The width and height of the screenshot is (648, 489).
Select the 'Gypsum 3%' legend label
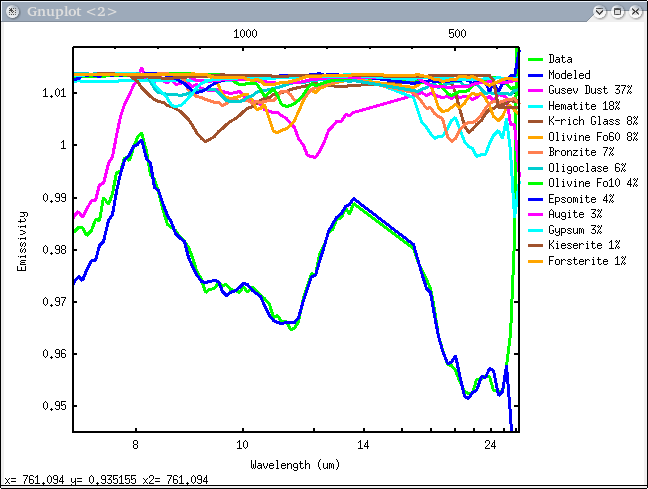coord(575,230)
